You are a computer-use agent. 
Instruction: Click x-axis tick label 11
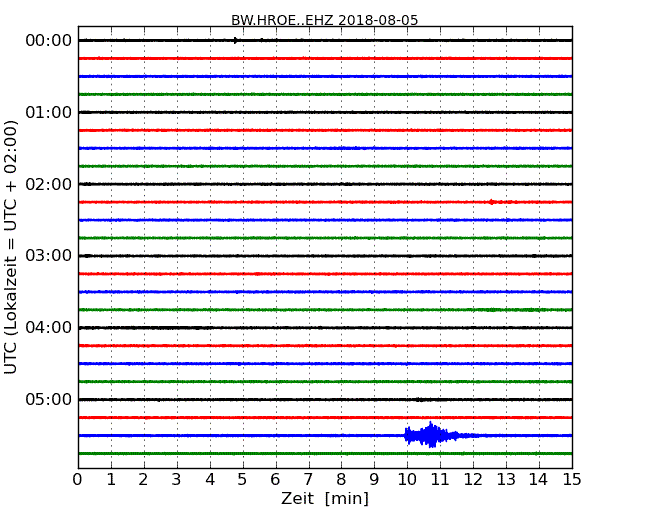(x=440, y=480)
